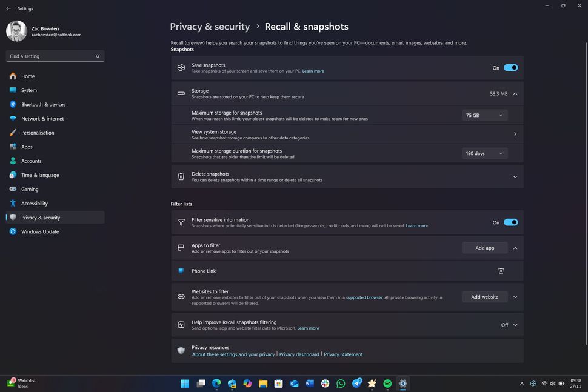Select Accounts in the Settings sidebar
588x392 pixels.
click(x=30, y=161)
